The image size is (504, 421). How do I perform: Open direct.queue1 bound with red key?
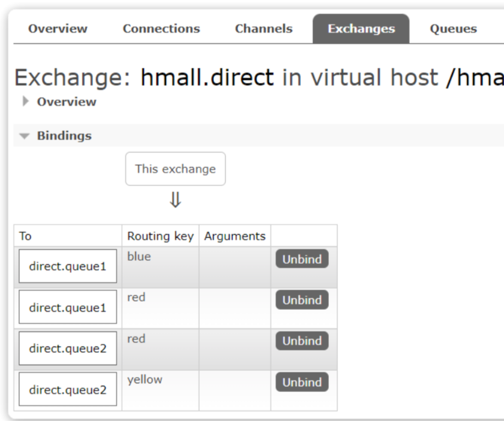tap(68, 307)
